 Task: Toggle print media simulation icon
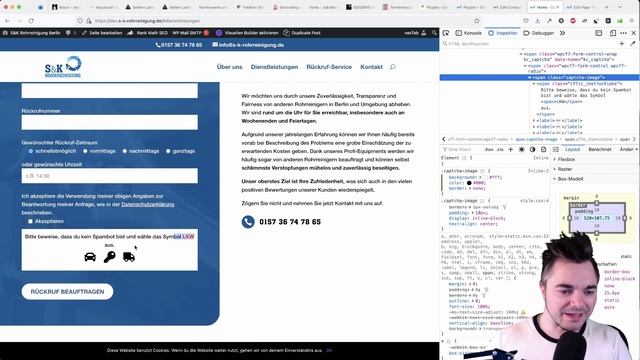[x=543, y=149]
